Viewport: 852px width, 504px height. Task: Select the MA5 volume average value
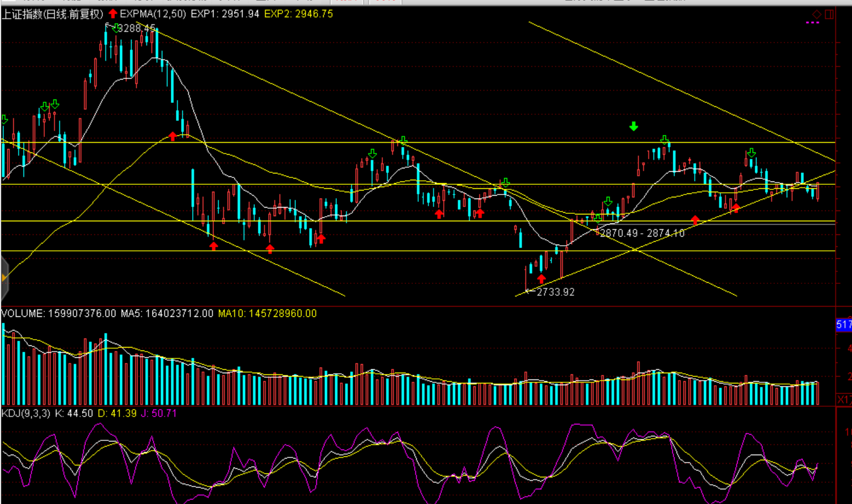(x=167, y=313)
